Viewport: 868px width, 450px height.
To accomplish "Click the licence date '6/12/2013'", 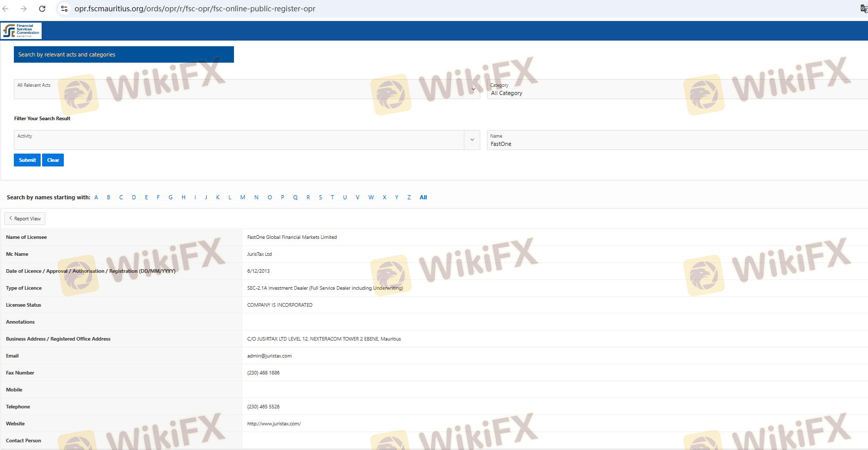I will 259,271.
